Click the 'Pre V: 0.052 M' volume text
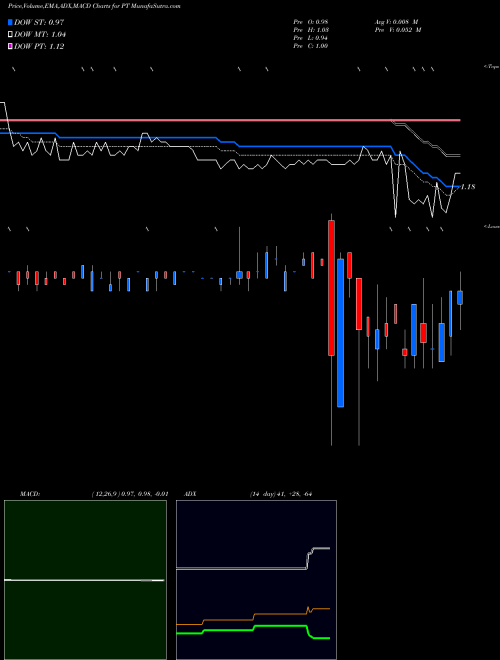This screenshot has width=500, height=660. (x=398, y=30)
